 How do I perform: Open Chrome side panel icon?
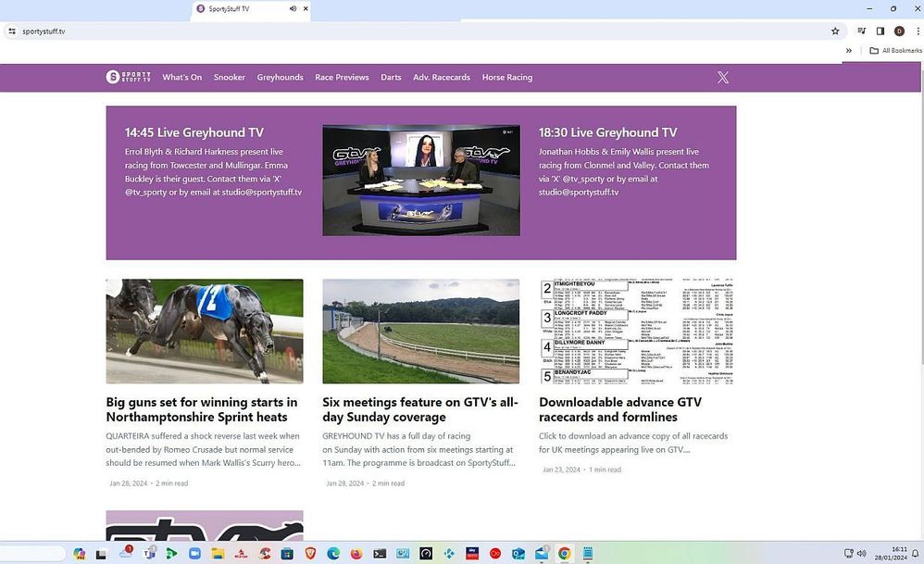[880, 31]
